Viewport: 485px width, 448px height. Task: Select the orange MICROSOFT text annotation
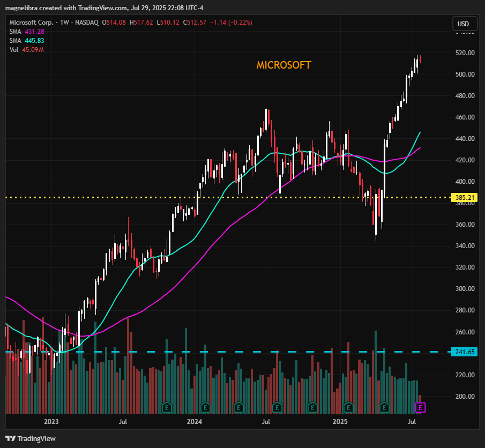click(x=283, y=65)
